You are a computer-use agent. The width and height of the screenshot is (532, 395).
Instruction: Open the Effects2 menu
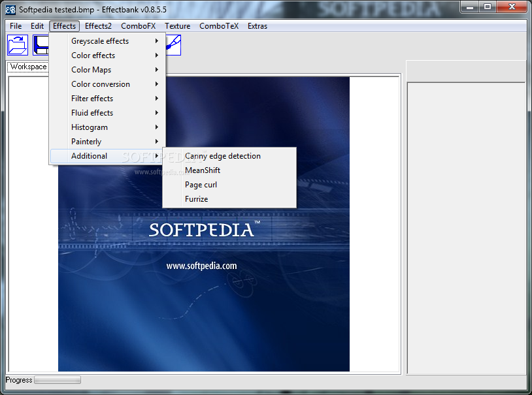click(x=98, y=26)
